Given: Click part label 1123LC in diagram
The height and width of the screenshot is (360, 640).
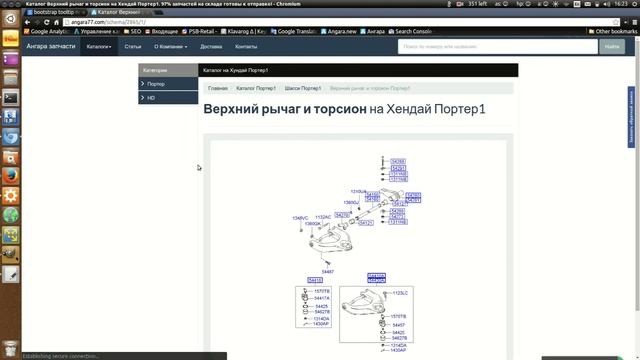Looking at the screenshot, I should tap(400, 293).
